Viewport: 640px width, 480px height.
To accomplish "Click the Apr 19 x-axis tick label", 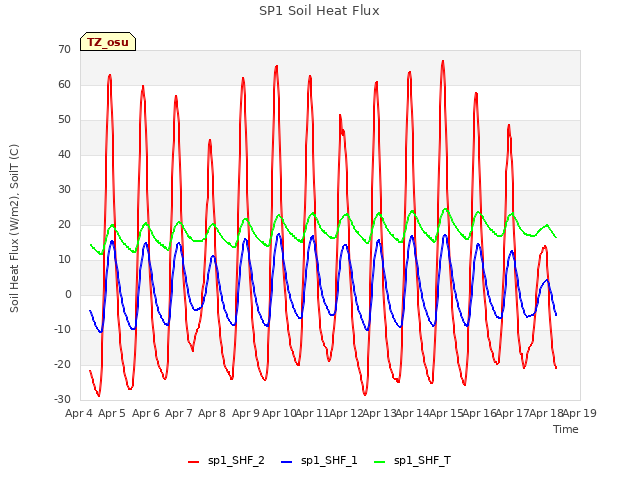I will pos(580,413).
